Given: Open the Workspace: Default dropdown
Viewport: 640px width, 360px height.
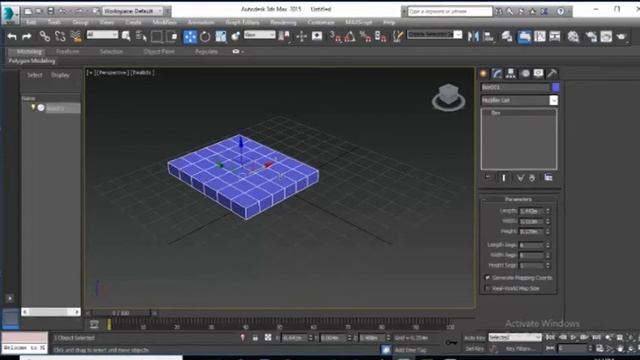Looking at the screenshot, I should (132, 11).
